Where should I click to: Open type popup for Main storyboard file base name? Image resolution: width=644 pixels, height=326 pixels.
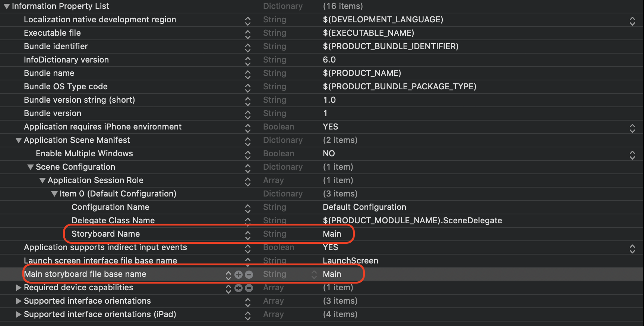pos(314,274)
